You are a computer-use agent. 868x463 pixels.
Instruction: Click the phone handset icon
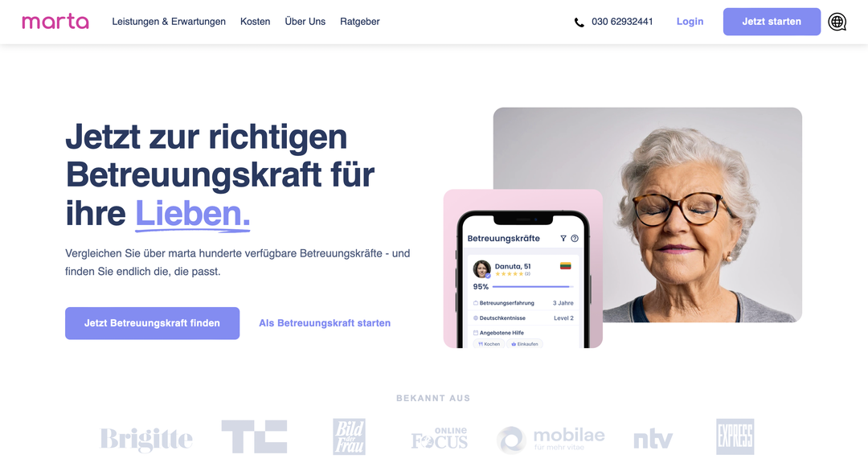click(x=579, y=23)
